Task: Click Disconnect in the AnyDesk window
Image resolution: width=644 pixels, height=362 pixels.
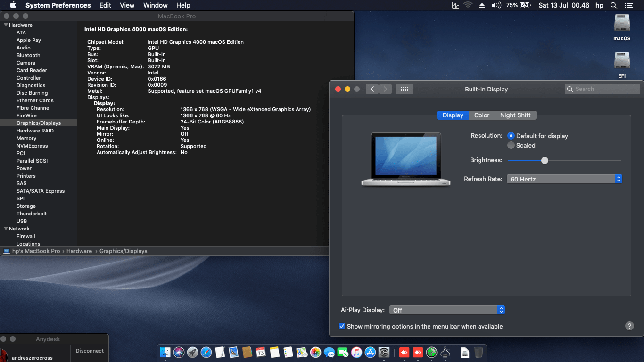Action: pyautogui.click(x=89, y=351)
